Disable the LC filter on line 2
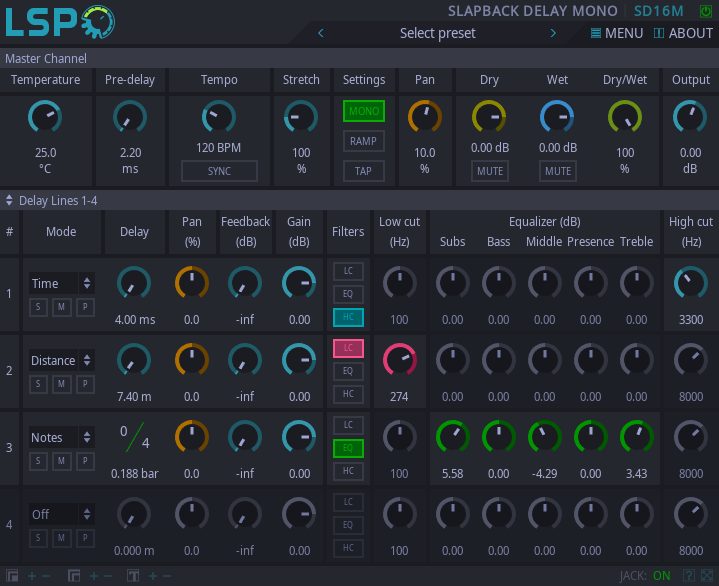The width and height of the screenshot is (719, 586). 348,348
